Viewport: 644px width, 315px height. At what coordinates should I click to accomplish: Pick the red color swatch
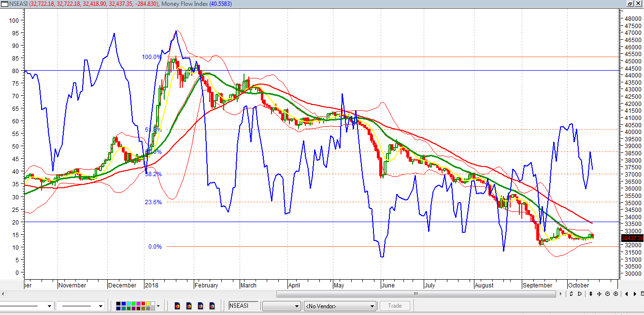[x=143, y=303]
